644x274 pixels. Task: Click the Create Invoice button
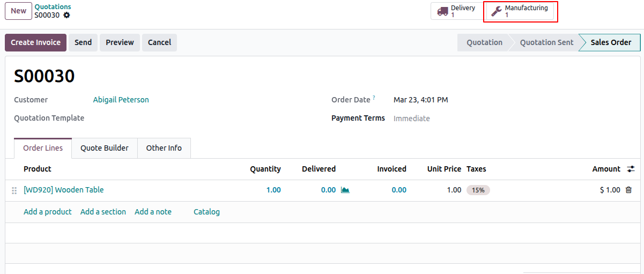coord(36,42)
